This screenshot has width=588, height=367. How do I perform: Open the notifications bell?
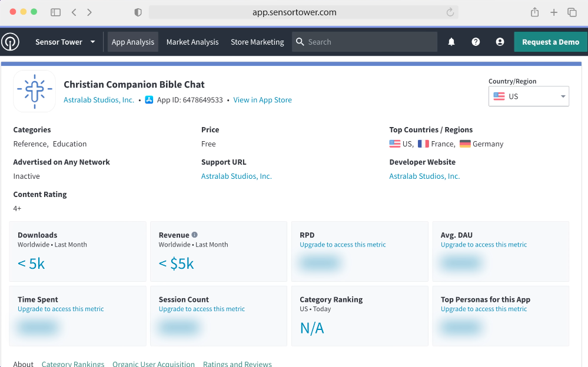pyautogui.click(x=451, y=42)
